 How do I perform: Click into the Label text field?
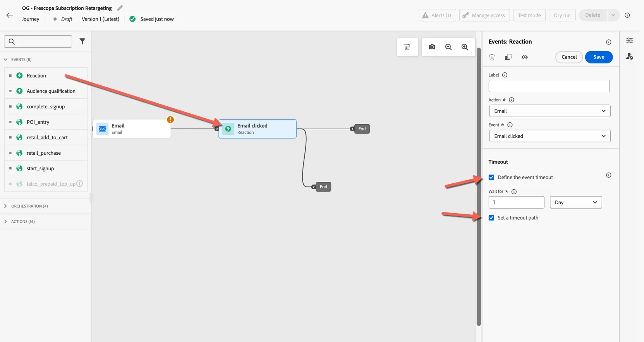549,86
